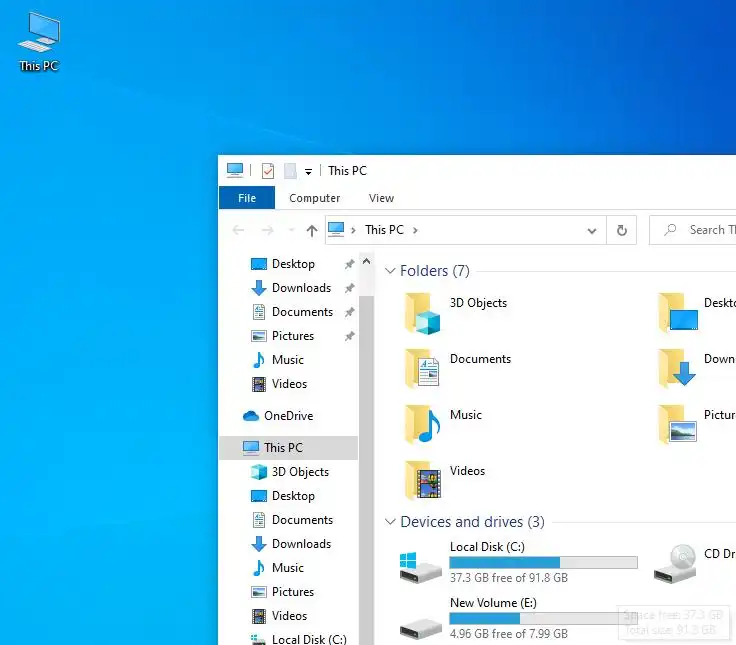Image resolution: width=736 pixels, height=645 pixels.
Task: Select the Local Disk (C:) drive icon
Action: point(420,567)
